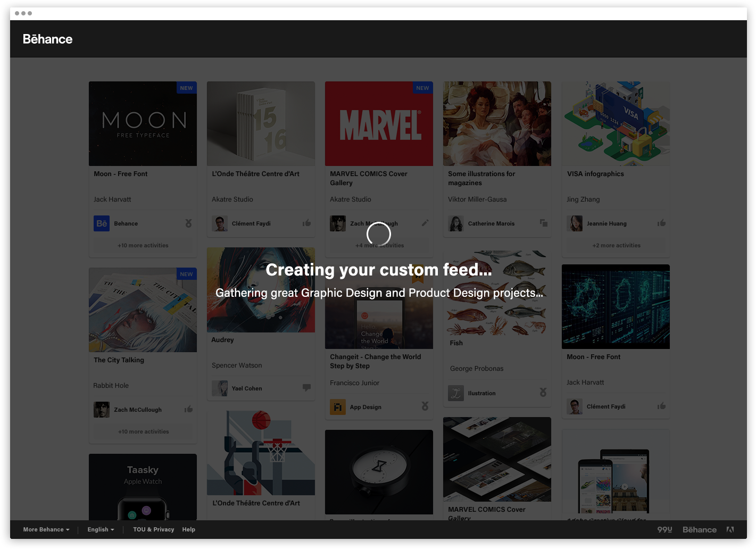The width and height of the screenshot is (756, 549).
Task: Click 'VISA infographics' title text
Action: coord(595,174)
